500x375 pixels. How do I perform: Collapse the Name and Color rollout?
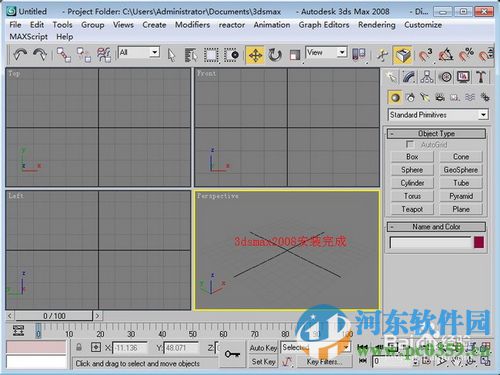click(436, 227)
